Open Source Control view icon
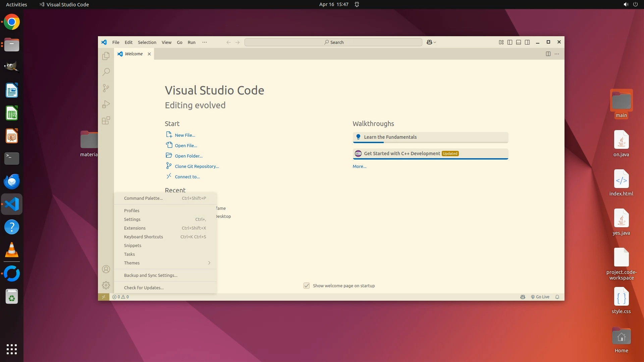The image size is (644, 362). pyautogui.click(x=106, y=88)
